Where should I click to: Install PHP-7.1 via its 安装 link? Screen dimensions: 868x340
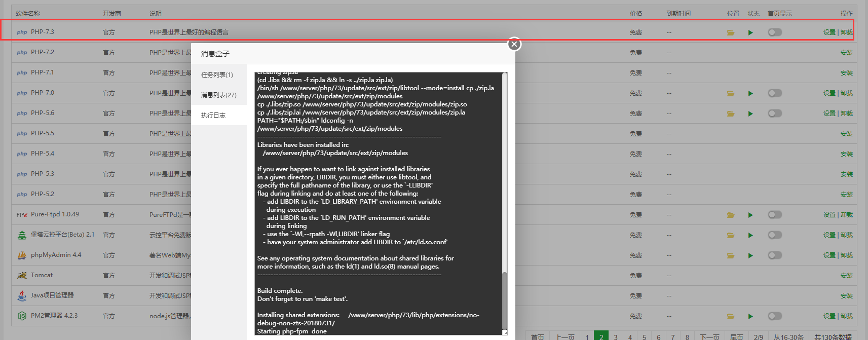847,73
